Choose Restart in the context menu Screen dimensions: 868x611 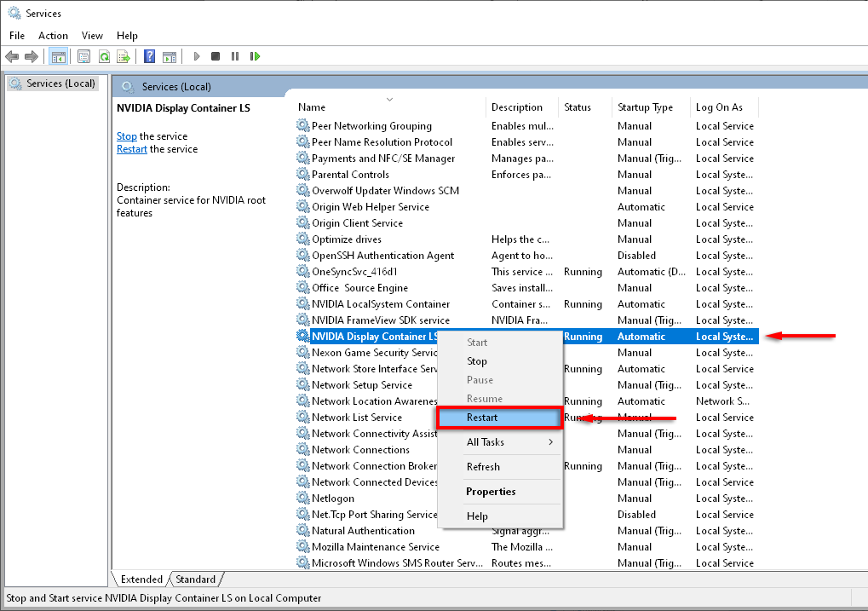(x=482, y=418)
